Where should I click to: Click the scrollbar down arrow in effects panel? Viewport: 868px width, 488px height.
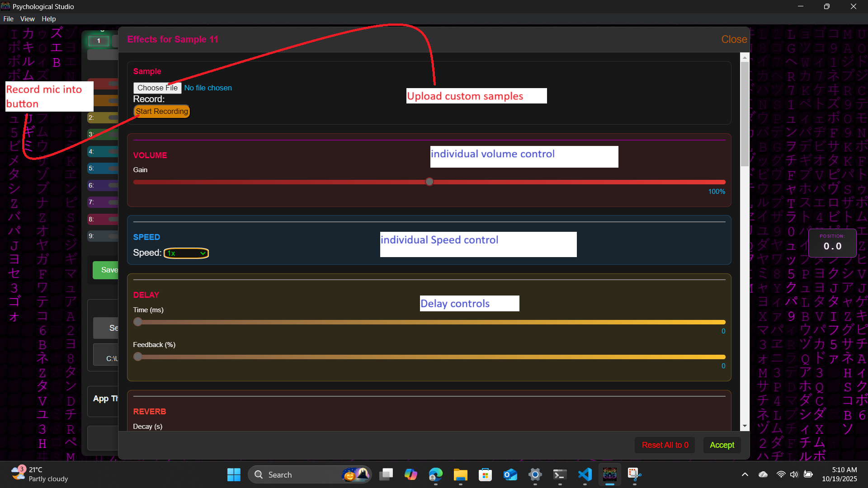[x=745, y=426]
